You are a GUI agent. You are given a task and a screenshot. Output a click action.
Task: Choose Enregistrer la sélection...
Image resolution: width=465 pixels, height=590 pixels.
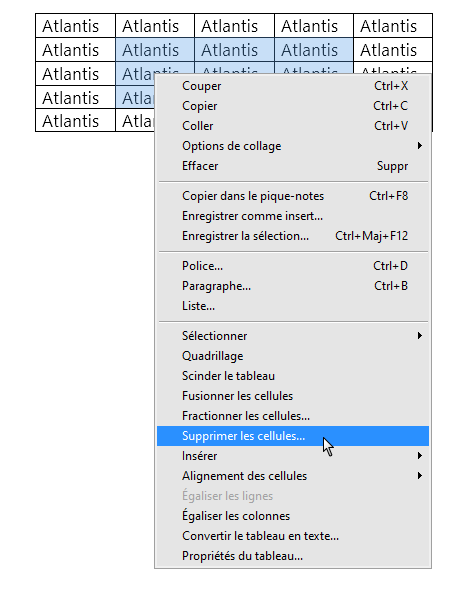click(293, 236)
